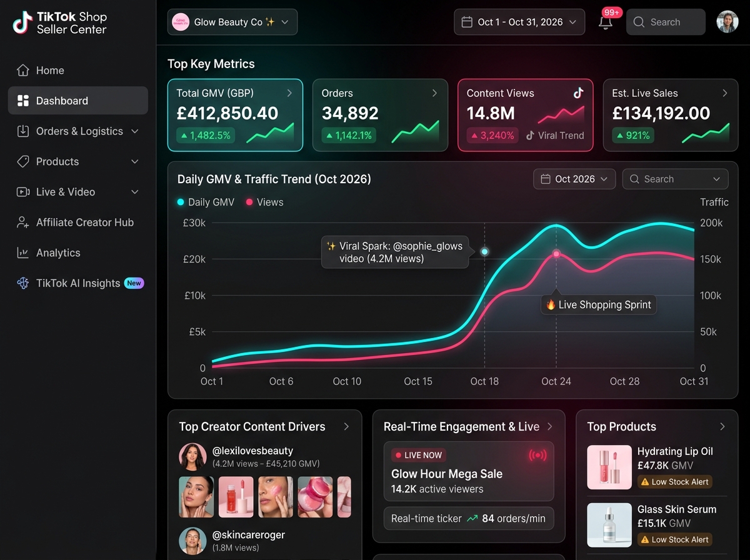Open the Oct 2026 month dropdown

coord(574,179)
